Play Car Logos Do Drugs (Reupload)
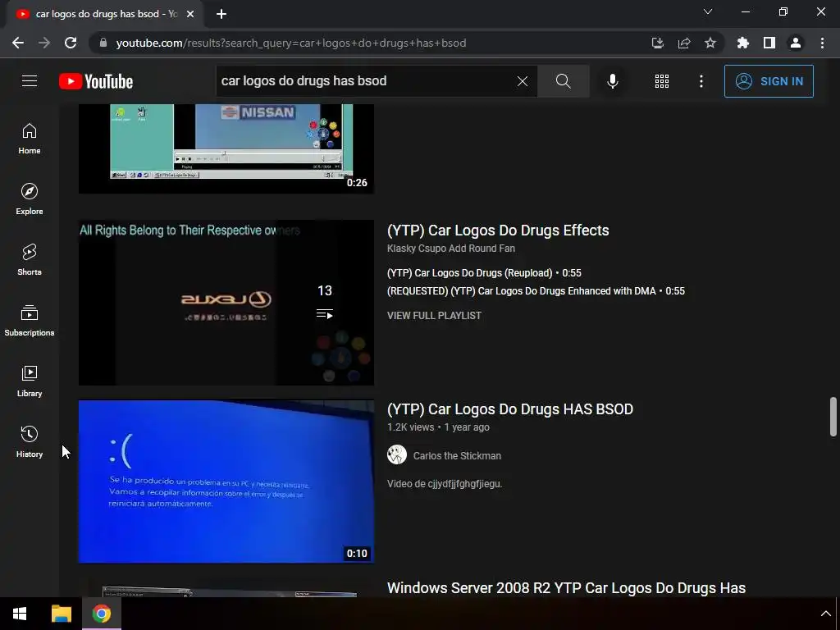The image size is (840, 630). [x=484, y=273]
